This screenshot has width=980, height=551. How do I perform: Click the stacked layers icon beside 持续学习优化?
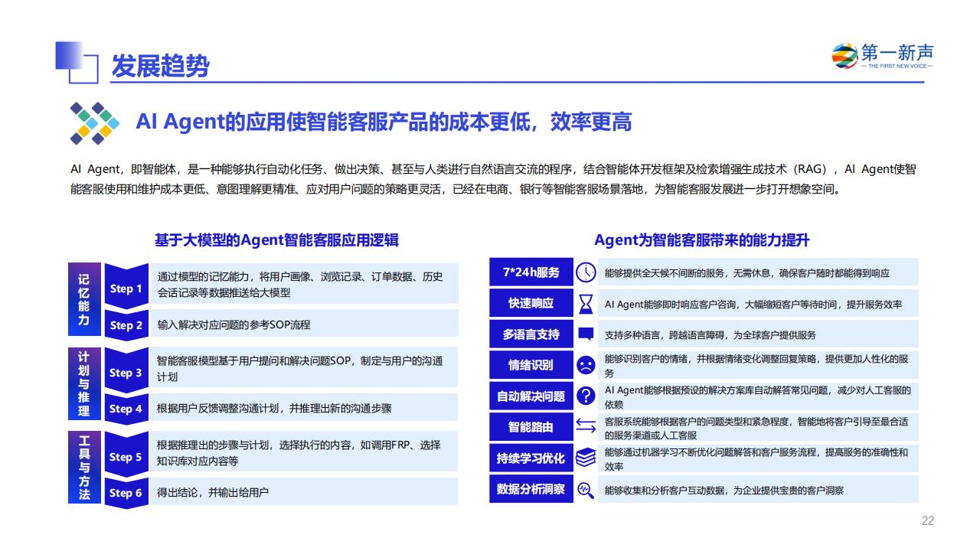click(x=586, y=458)
